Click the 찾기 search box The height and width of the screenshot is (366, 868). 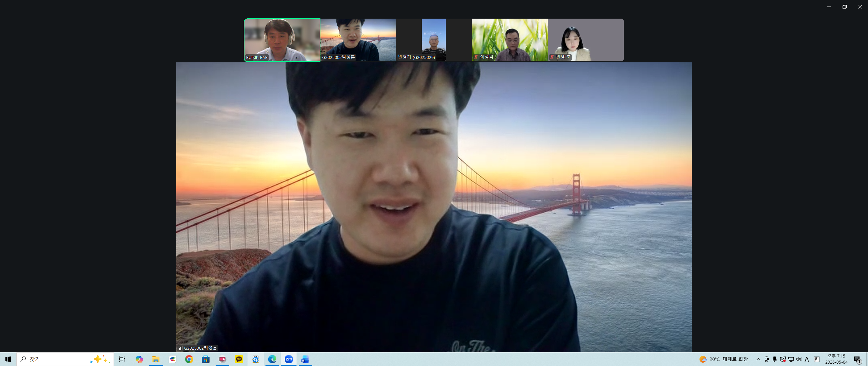click(65, 359)
